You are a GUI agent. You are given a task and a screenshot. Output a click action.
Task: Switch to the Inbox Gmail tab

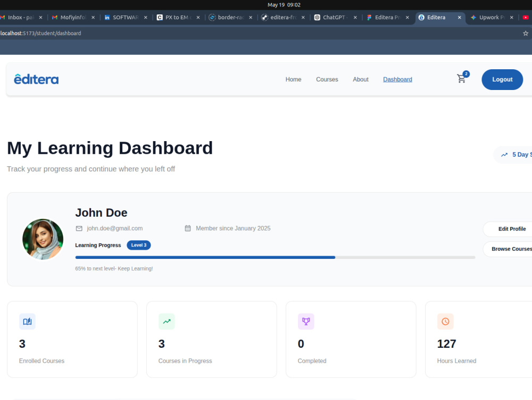point(21,18)
